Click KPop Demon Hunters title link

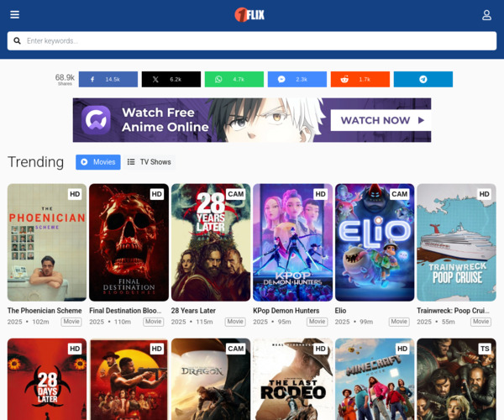[x=286, y=311]
